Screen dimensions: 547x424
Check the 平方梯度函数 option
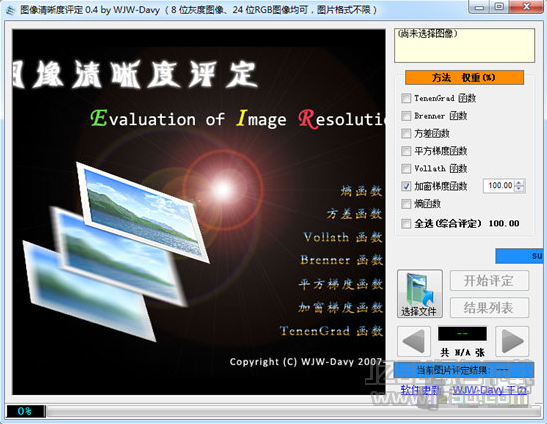(x=406, y=151)
